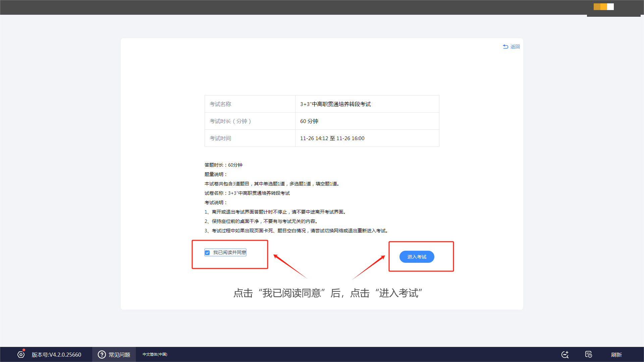Open the hexagon settings icon bottom-left
Screen dimensions: 644x362
21,355
